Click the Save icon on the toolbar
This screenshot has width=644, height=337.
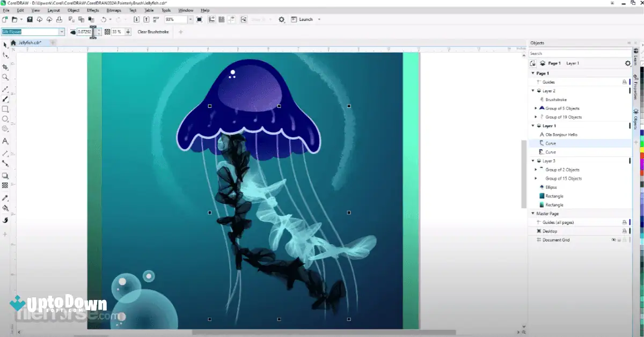pyautogui.click(x=29, y=19)
